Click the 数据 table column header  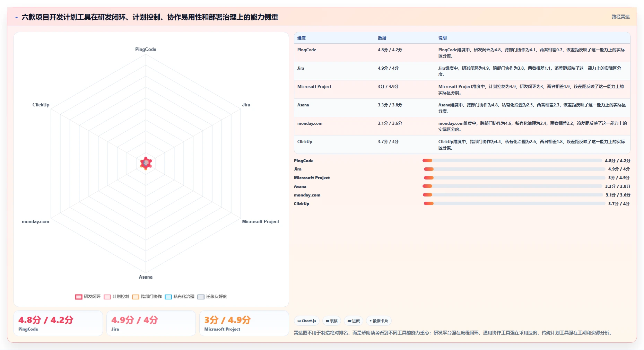(382, 38)
